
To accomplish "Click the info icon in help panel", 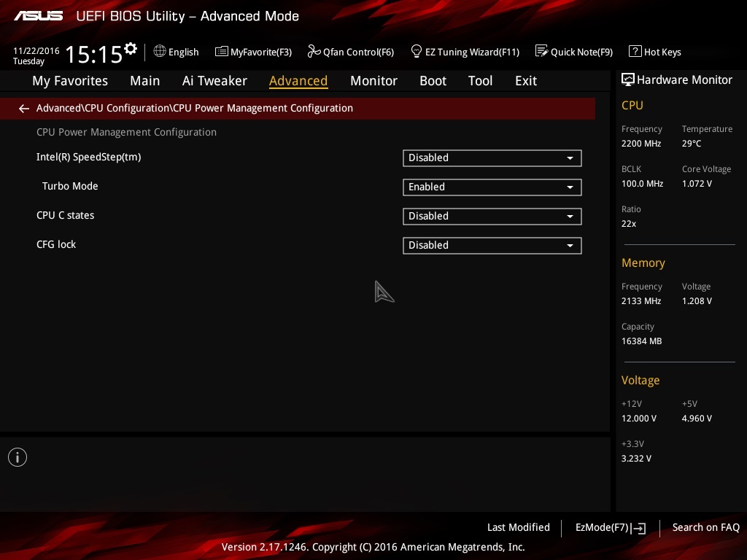I will tap(18, 457).
